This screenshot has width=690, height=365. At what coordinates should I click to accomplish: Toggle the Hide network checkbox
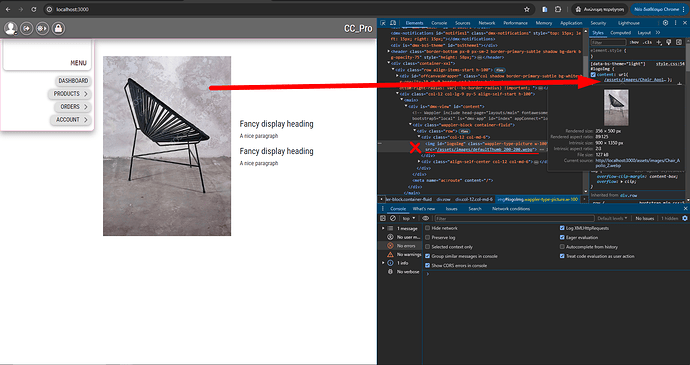point(427,228)
